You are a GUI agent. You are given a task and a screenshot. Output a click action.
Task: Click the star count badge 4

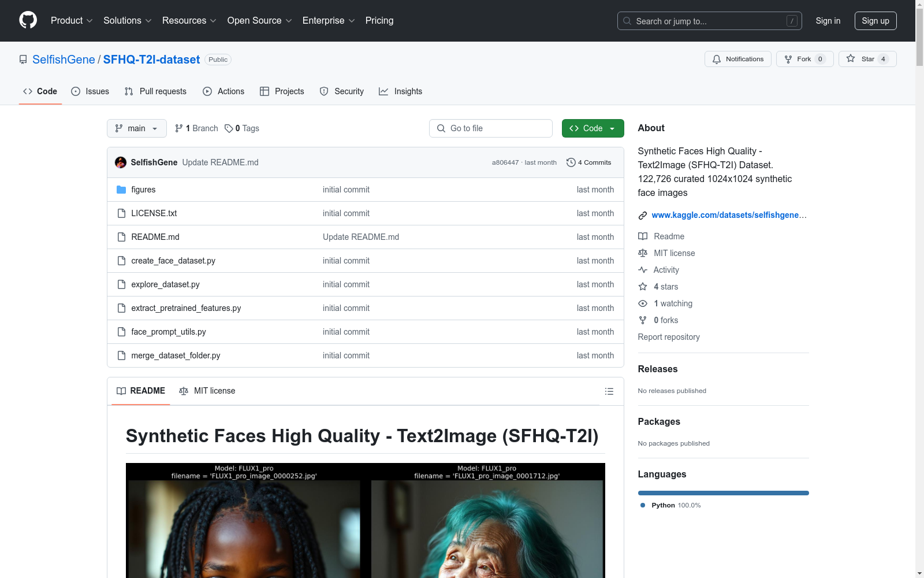pos(883,59)
